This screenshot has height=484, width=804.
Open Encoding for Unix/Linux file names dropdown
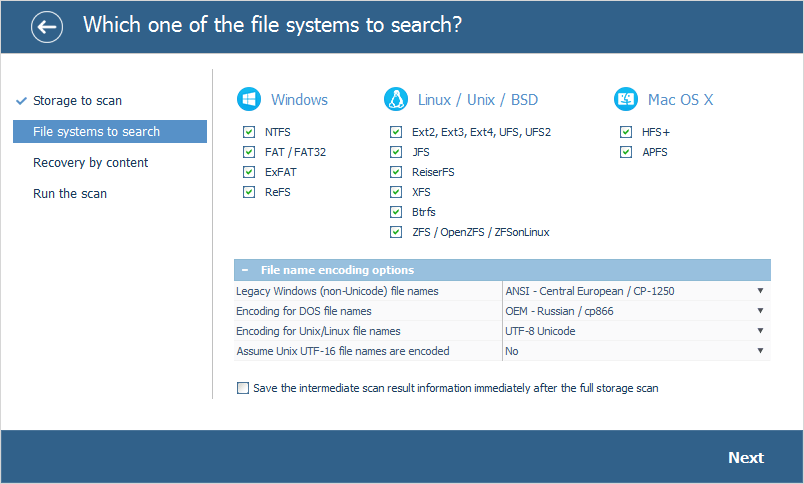tap(760, 331)
